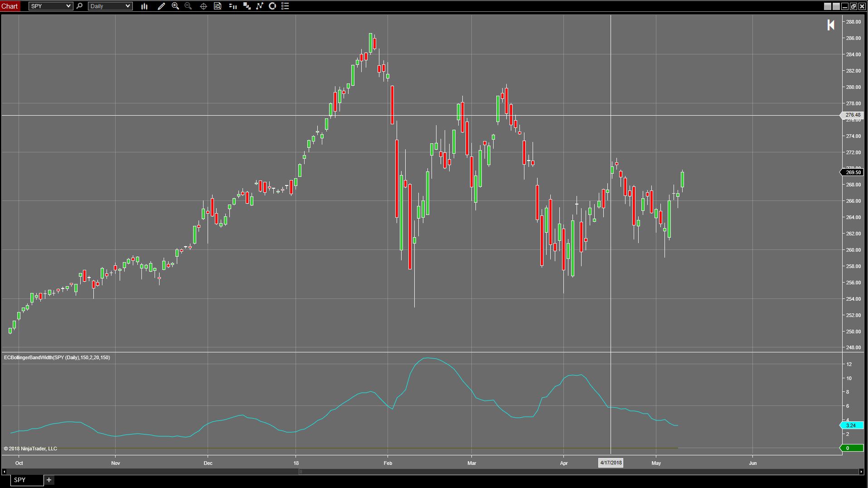Click the 248.00 price axis label
Screen dimensions: 868x488
pyautogui.click(x=853, y=348)
